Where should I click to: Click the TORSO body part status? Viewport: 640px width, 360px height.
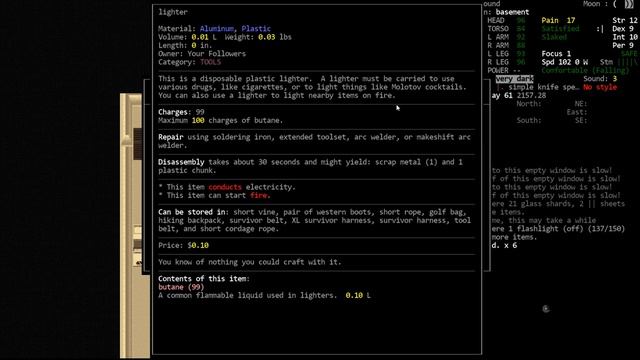tap(506, 29)
